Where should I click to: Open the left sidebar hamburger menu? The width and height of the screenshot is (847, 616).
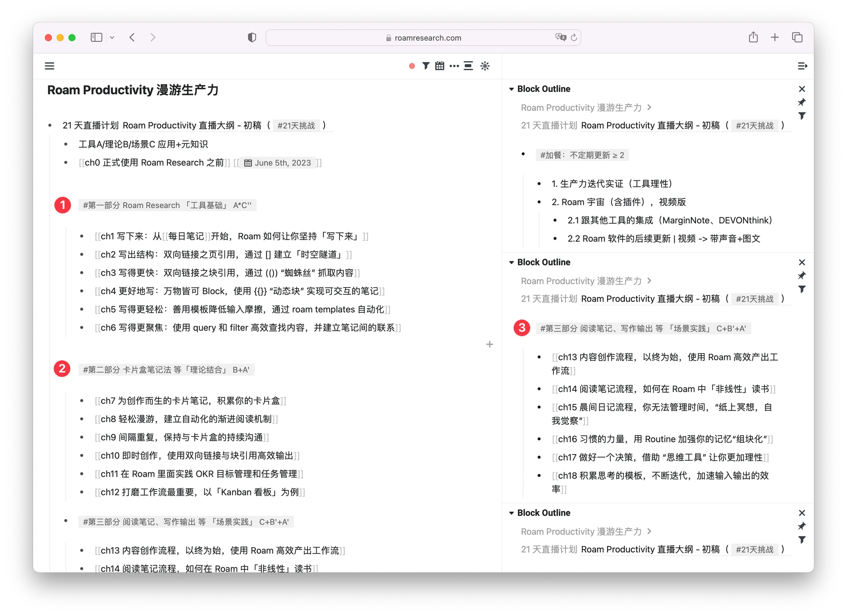coord(50,66)
